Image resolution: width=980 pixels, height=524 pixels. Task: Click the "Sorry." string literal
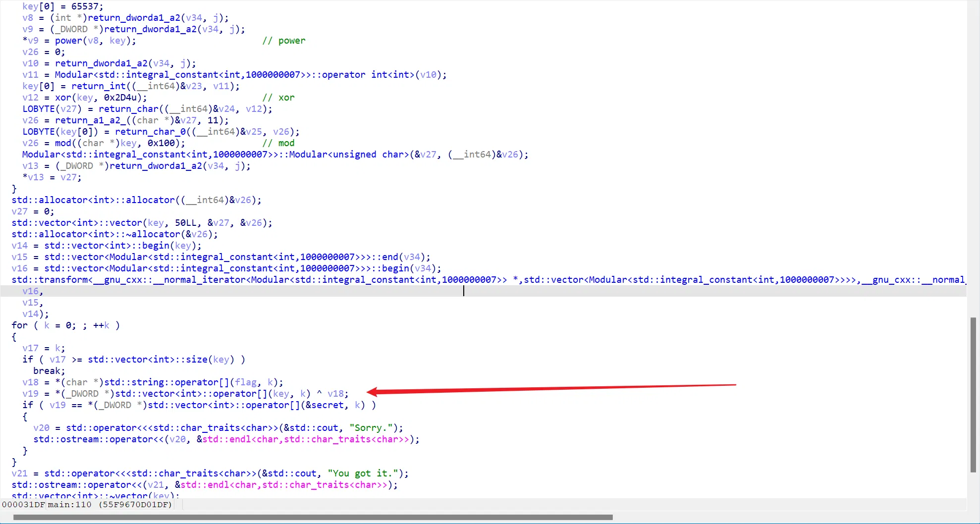click(371, 428)
